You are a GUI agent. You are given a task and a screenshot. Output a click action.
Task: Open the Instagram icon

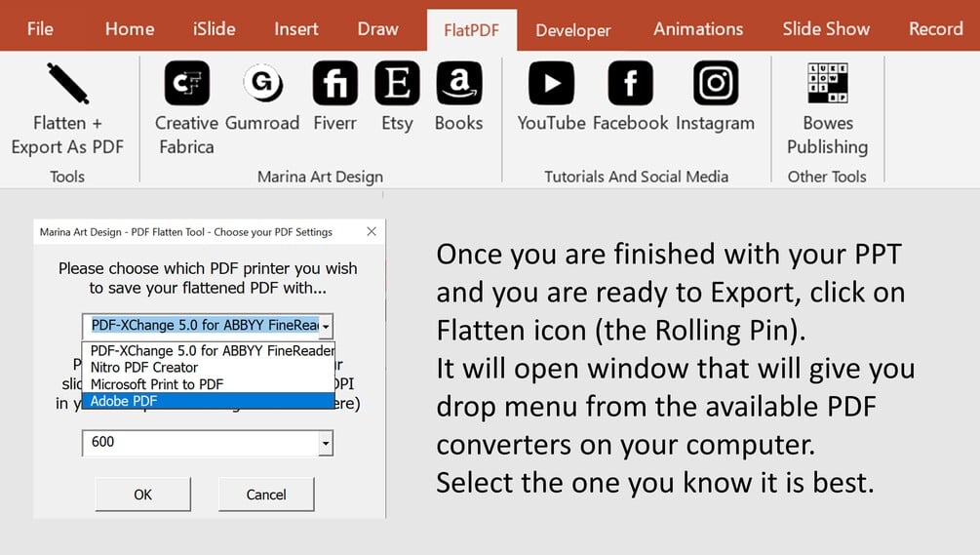[x=716, y=83]
